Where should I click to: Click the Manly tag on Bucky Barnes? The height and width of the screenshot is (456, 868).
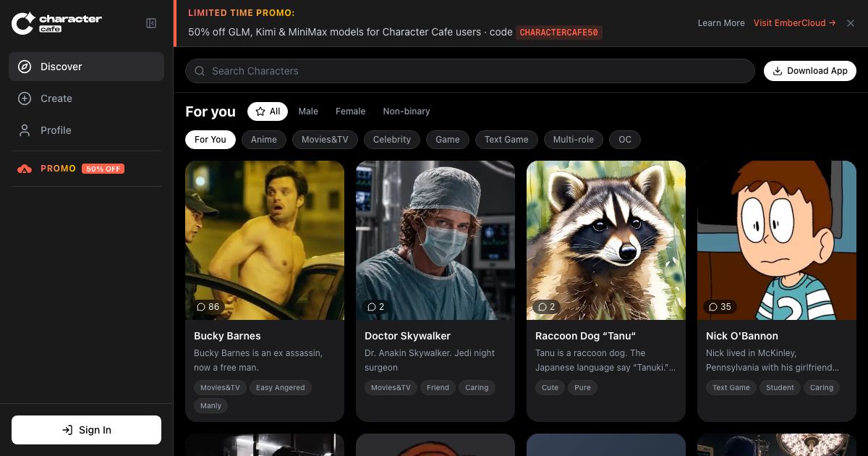pyautogui.click(x=211, y=406)
